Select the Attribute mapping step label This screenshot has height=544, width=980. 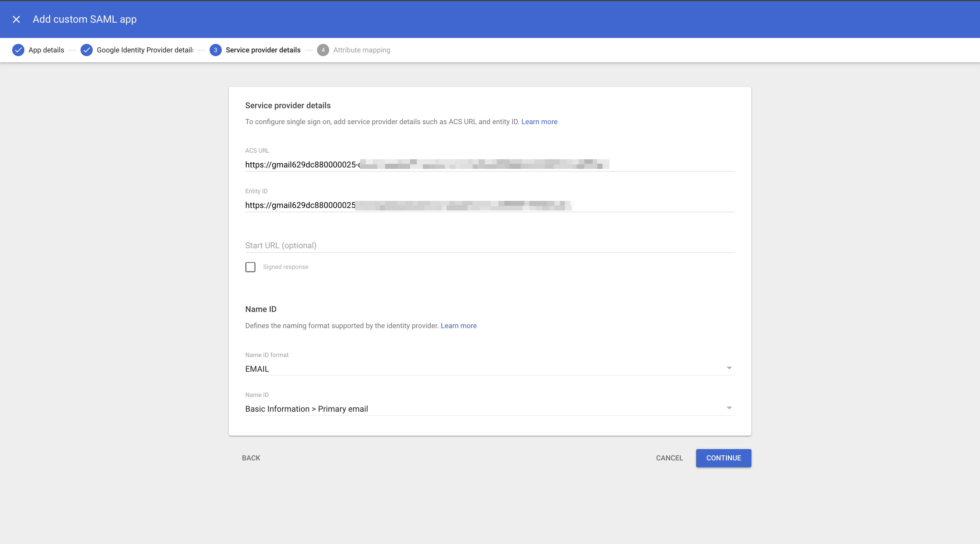pyautogui.click(x=362, y=50)
